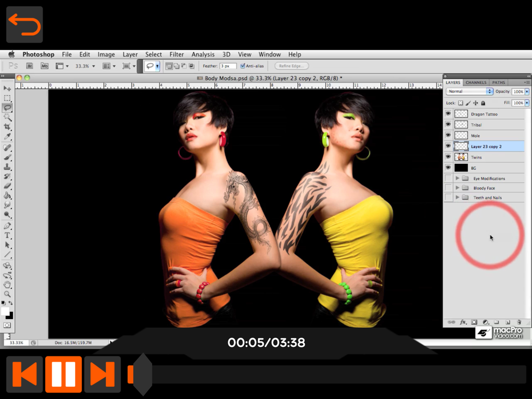Show the Eye Modifications group
Viewport: 532px width, 399px height.
(448, 178)
